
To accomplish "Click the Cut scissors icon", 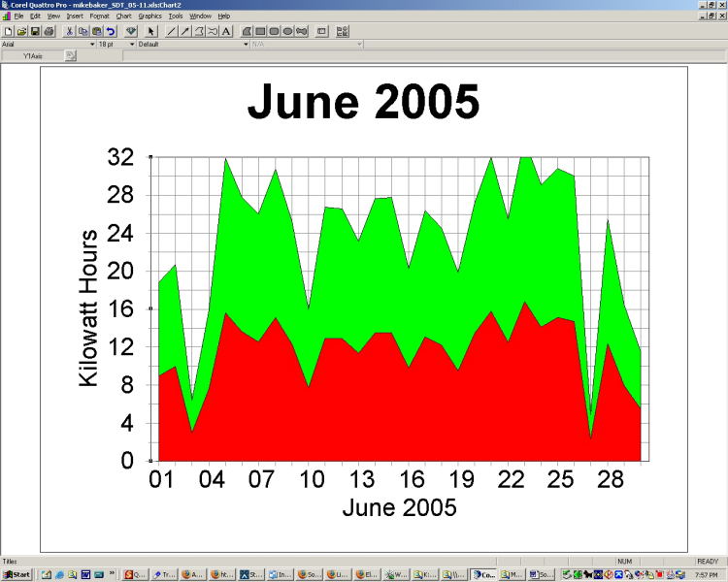I will 70,31.
